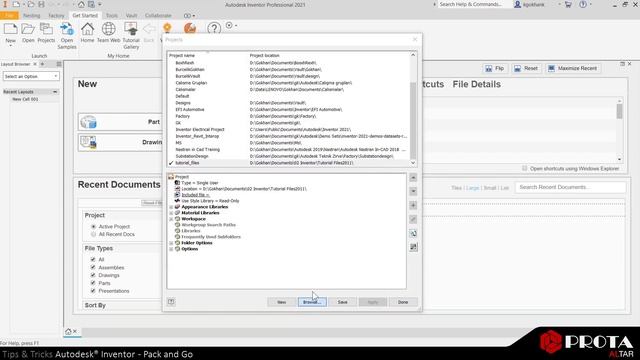Click the plus add path button in Projects dialog
This screenshot has height=360, width=640.
click(413, 205)
